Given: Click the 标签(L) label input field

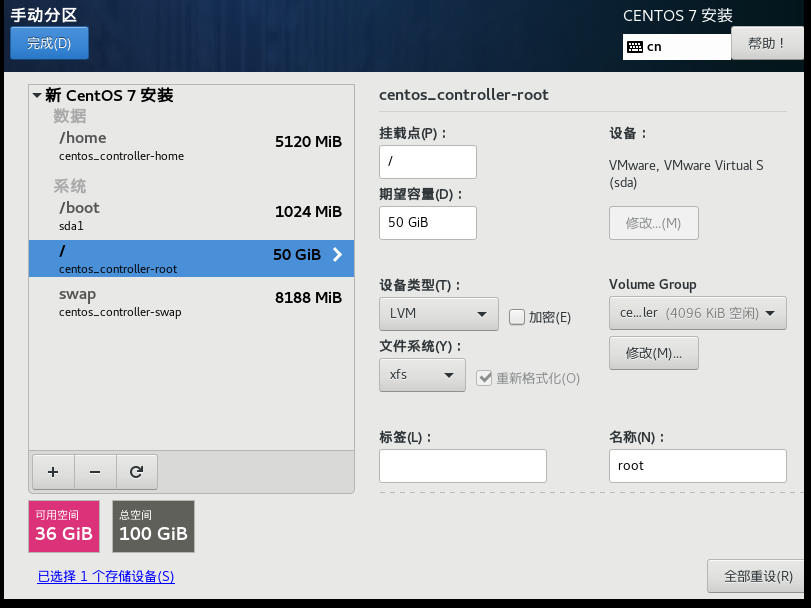Looking at the screenshot, I should [463, 466].
